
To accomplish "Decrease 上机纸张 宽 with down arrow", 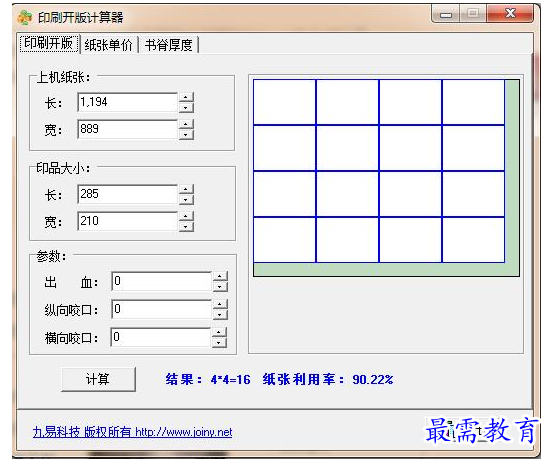I will pos(186,134).
